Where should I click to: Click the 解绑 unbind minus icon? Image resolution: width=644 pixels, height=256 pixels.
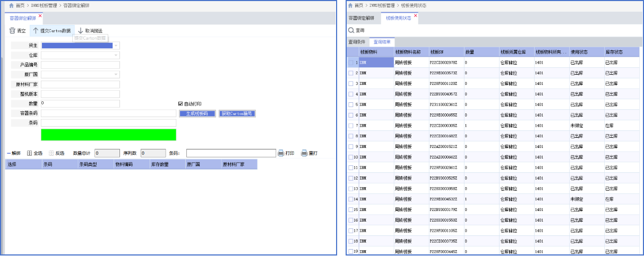(x=8, y=153)
